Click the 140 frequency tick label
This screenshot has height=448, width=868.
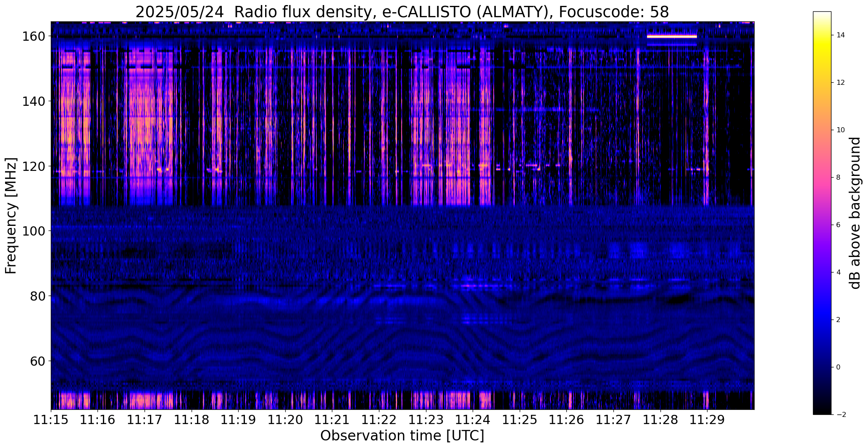(x=34, y=101)
